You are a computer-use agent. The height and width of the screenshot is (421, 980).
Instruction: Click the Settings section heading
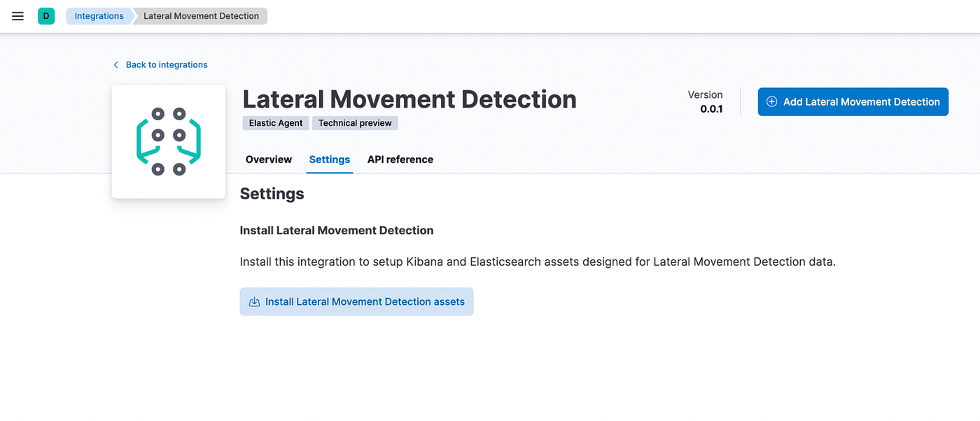pyautogui.click(x=272, y=194)
